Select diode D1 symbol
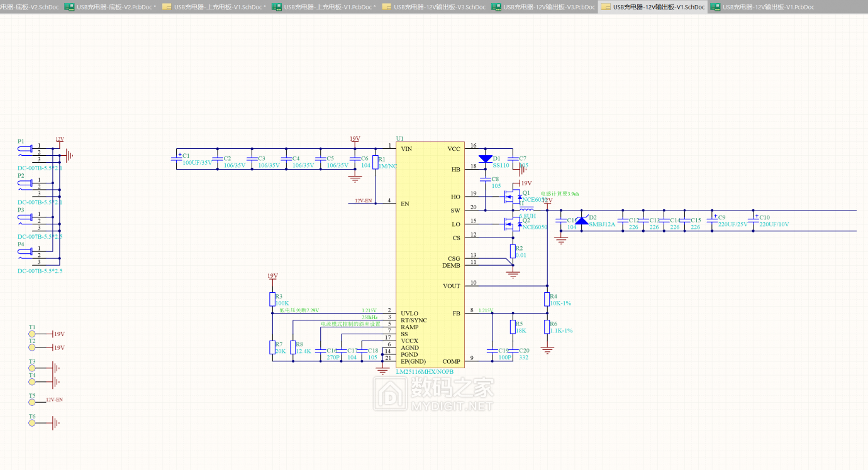The width and height of the screenshot is (868, 470). [485, 159]
